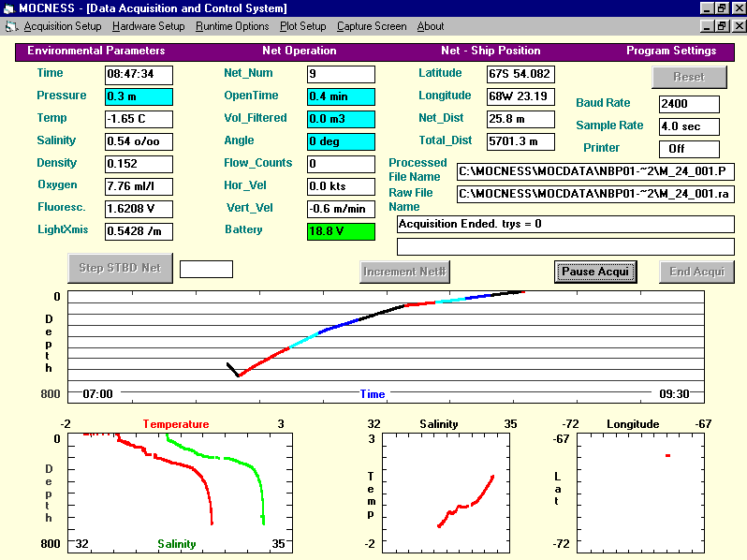Click the OpenTime field 0.4 min
Viewport: 747px width, 560px height.
click(341, 96)
